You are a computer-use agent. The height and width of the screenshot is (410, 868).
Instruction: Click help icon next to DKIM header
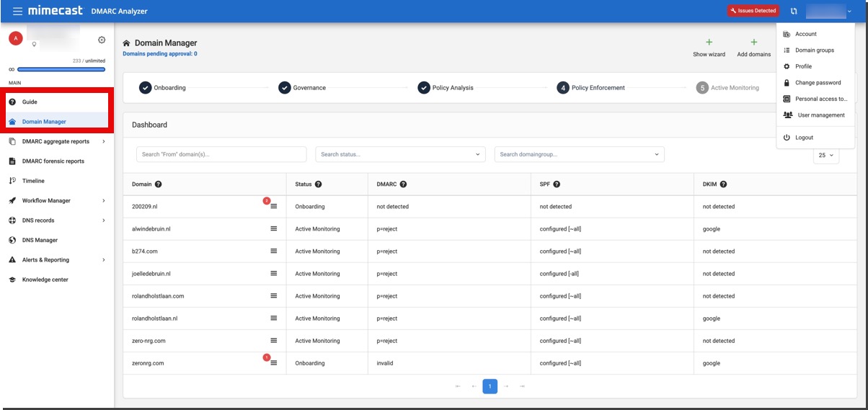click(x=723, y=184)
